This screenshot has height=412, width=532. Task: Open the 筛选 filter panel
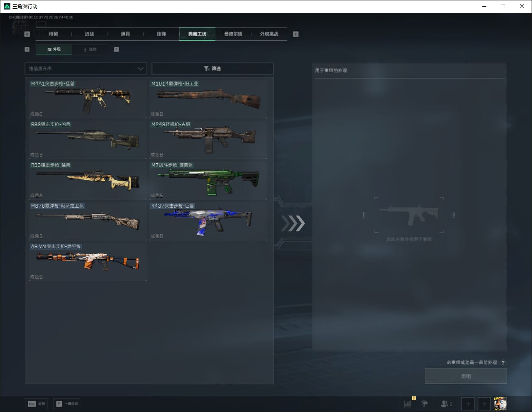(212, 69)
